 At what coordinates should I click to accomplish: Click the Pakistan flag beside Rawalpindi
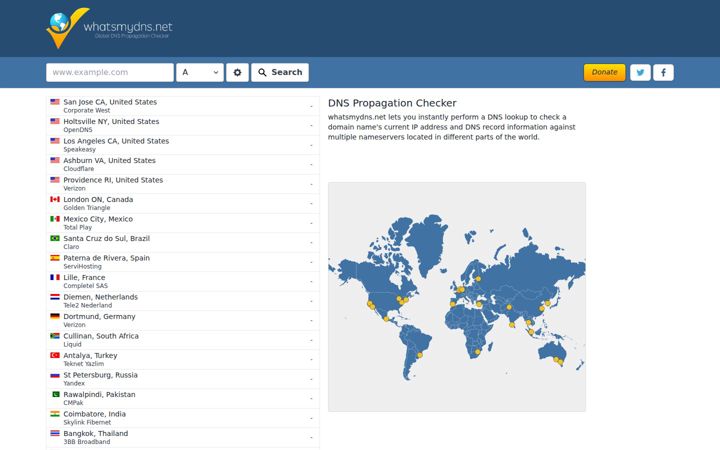click(x=55, y=394)
